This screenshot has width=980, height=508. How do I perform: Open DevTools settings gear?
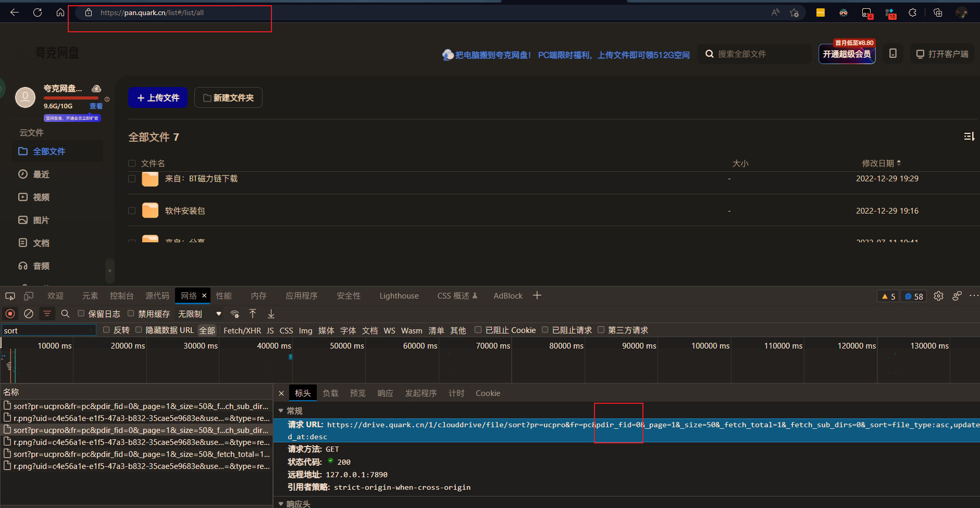pyautogui.click(x=938, y=296)
